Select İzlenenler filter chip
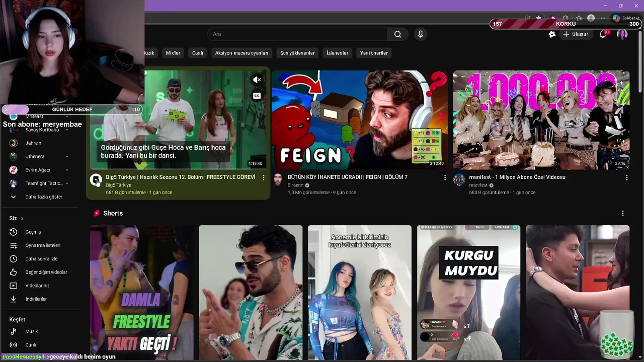The image size is (644, 362). click(x=337, y=53)
